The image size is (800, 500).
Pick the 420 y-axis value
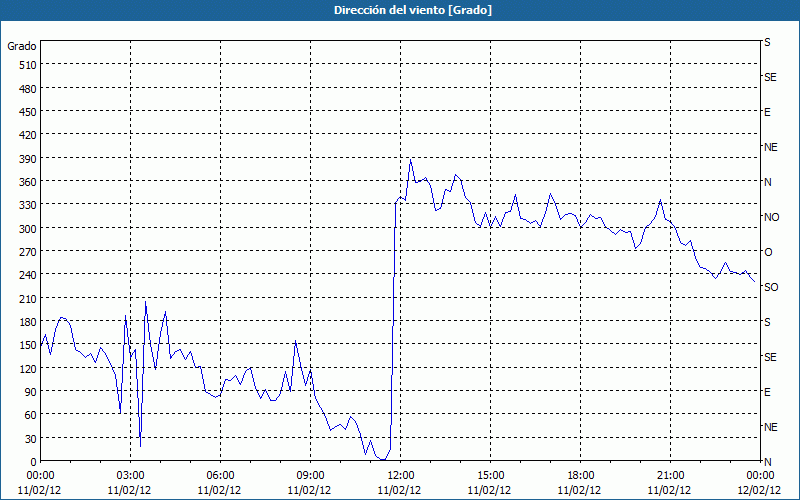click(x=29, y=135)
